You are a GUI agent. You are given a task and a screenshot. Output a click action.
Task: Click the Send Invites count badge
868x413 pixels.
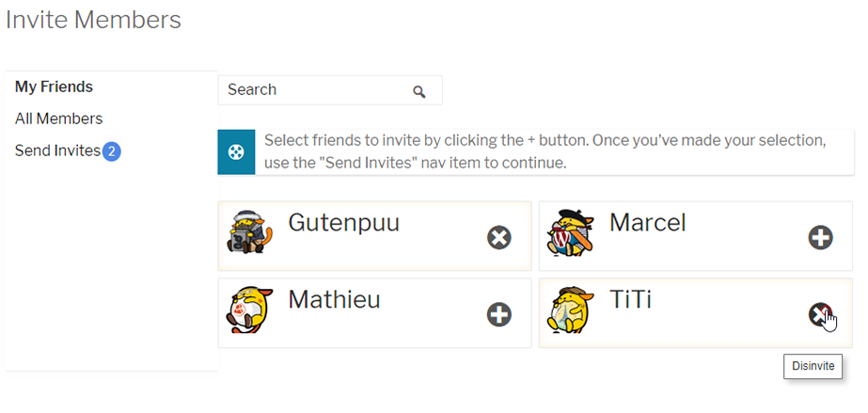[111, 151]
